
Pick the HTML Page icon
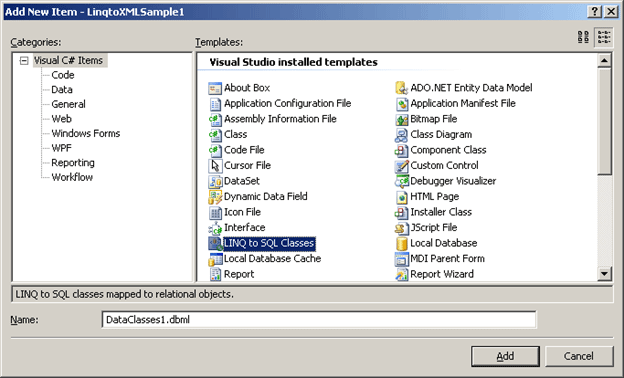[401, 197]
